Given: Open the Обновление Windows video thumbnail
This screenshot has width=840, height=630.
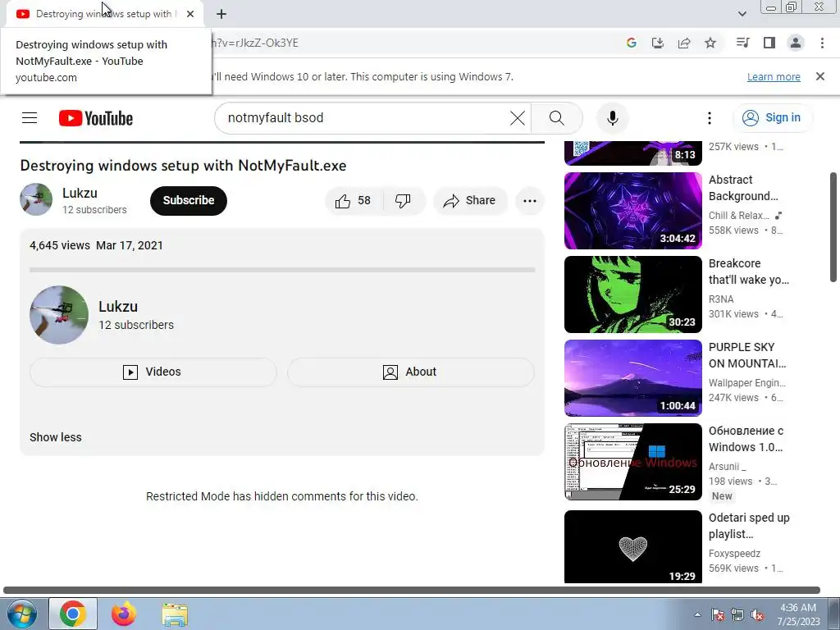Looking at the screenshot, I should coord(632,462).
